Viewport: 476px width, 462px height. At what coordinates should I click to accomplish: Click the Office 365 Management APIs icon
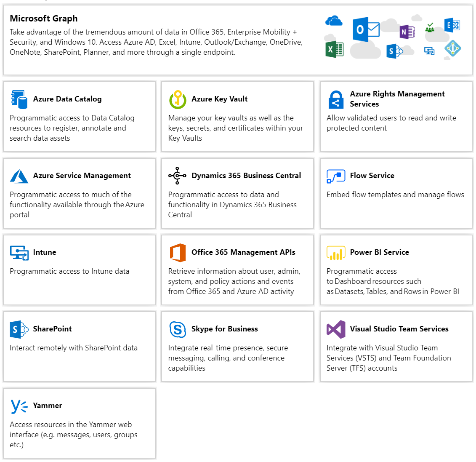click(178, 252)
